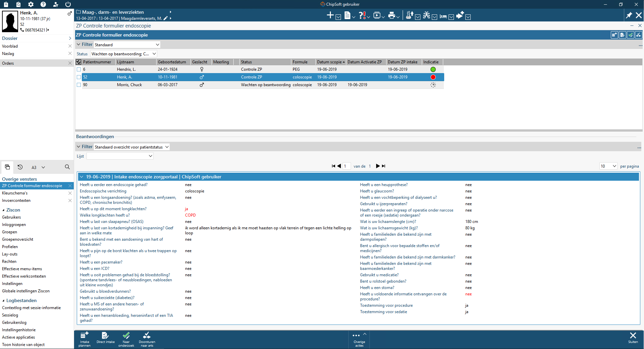This screenshot has width=644, height=349.
Task: Click the lab flask order icon
Action: coord(409,15)
